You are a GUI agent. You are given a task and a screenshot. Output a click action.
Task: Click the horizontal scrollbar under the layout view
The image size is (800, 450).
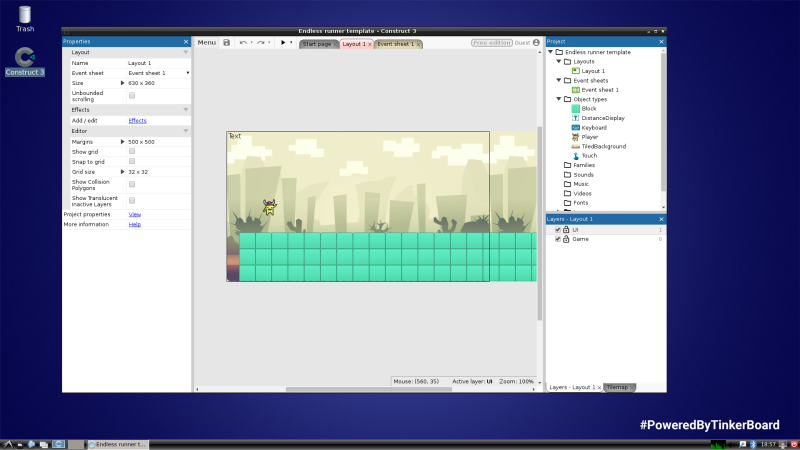[x=369, y=389]
